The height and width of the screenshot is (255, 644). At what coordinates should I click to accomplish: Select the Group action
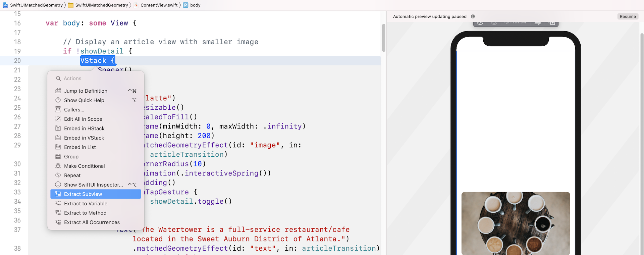(x=96, y=157)
